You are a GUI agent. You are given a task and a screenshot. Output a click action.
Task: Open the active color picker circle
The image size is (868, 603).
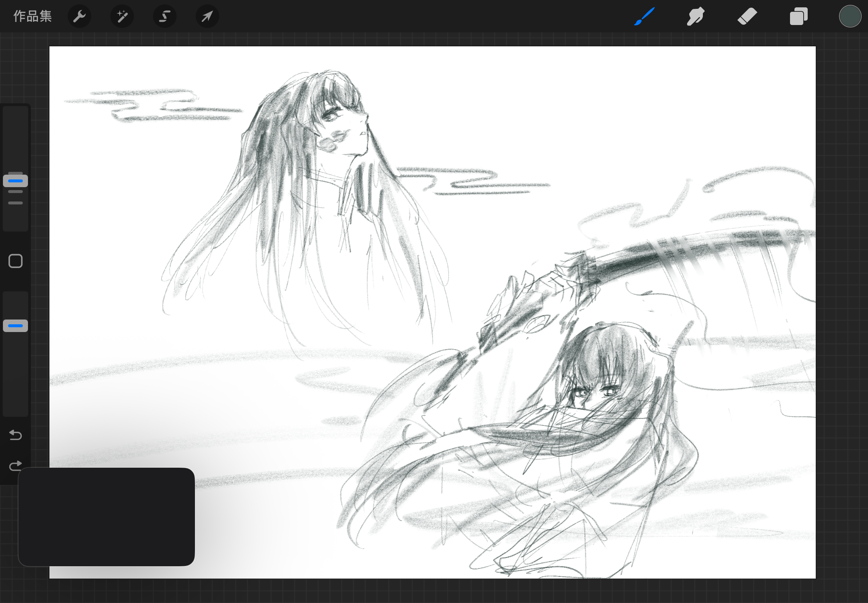point(850,16)
